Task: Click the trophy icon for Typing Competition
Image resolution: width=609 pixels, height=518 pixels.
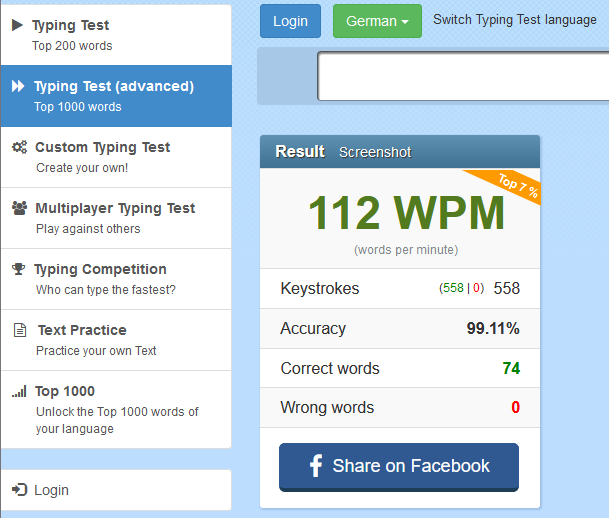Action: pos(18,269)
